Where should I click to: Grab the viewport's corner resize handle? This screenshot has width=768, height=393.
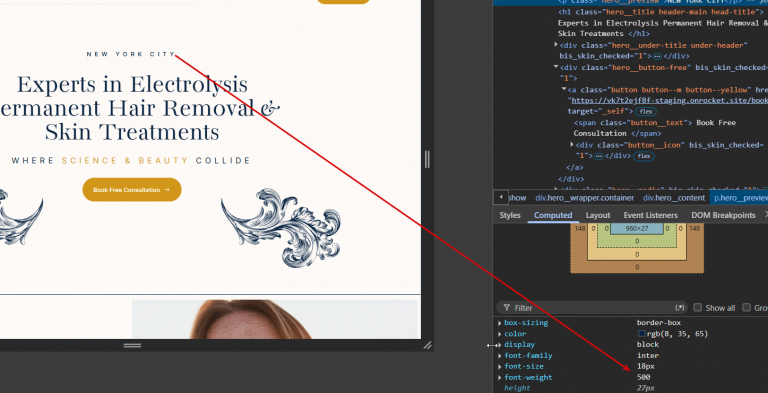tap(428, 345)
